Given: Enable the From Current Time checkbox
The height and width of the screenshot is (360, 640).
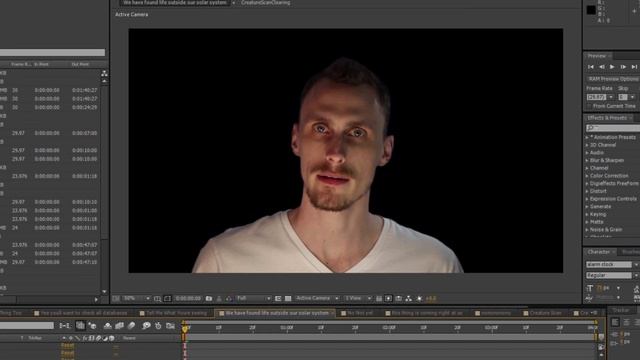Looking at the screenshot, I should click(589, 106).
